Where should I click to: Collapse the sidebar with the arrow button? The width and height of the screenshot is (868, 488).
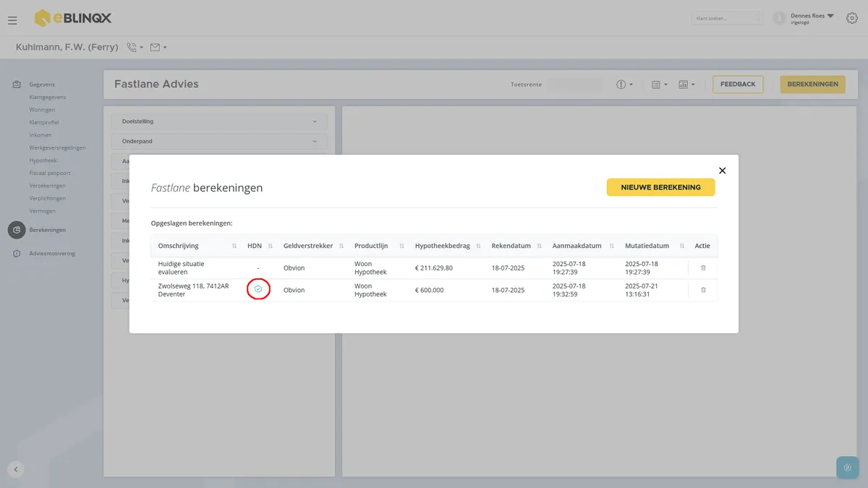(16, 469)
